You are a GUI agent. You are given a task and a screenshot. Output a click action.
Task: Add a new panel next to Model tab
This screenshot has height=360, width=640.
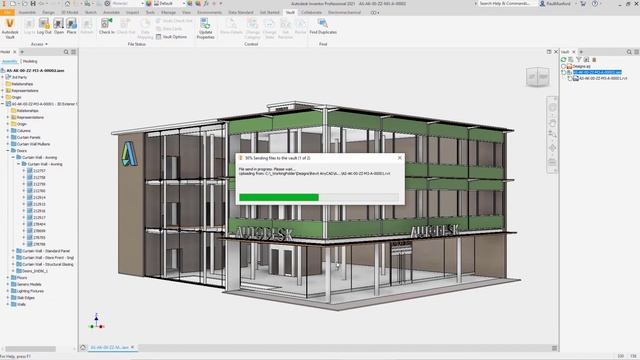click(22, 52)
